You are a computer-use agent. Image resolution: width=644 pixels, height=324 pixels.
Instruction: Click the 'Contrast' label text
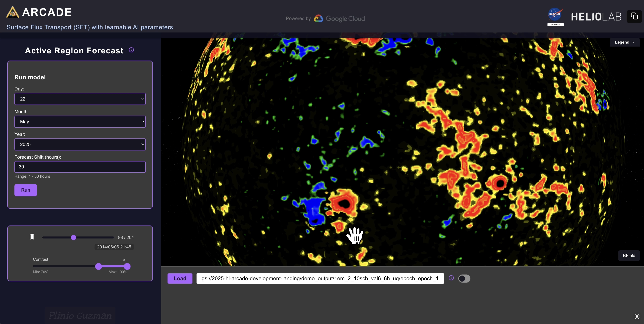(41, 260)
